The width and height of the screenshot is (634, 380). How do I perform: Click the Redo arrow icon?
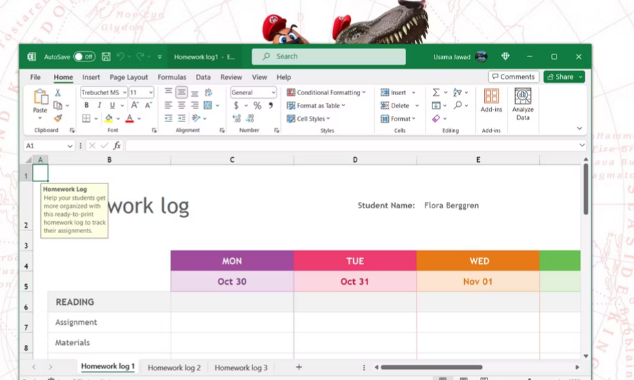(140, 57)
